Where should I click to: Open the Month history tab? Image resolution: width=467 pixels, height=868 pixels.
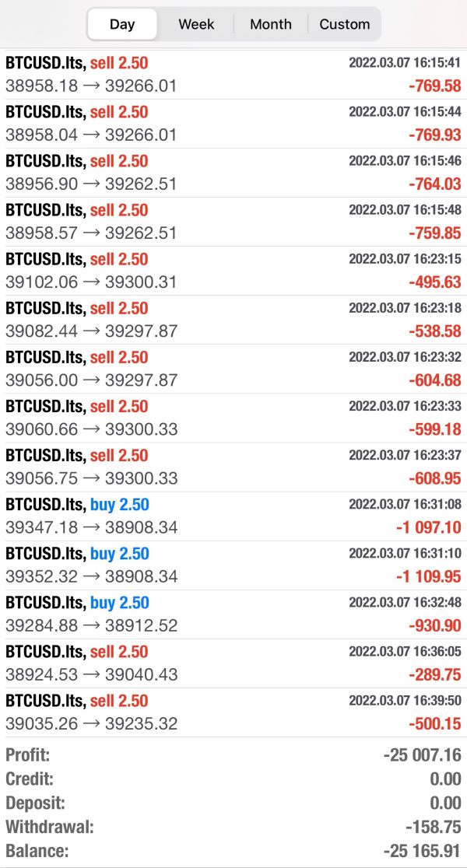click(x=271, y=24)
